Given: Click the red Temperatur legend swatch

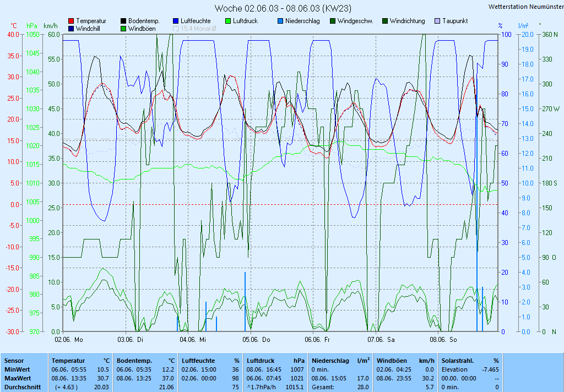Looking at the screenshot, I should [71, 21].
